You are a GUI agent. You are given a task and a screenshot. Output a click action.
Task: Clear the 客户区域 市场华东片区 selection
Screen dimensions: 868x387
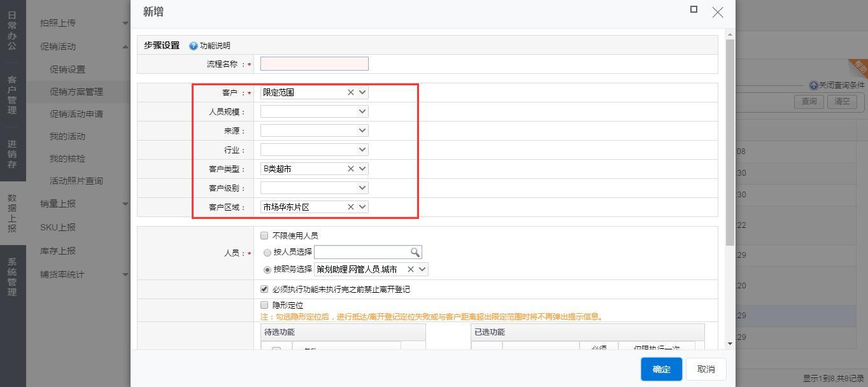point(350,207)
